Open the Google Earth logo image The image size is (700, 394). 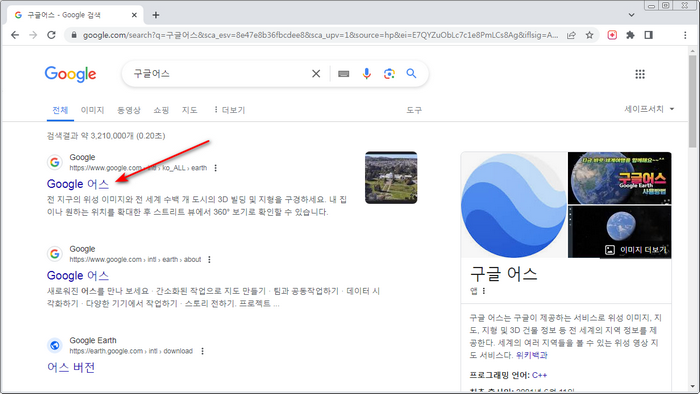click(514, 205)
